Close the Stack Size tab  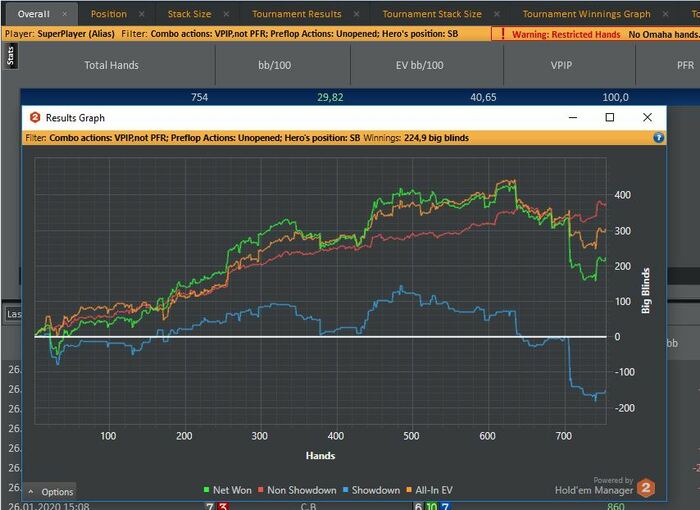coord(226,14)
